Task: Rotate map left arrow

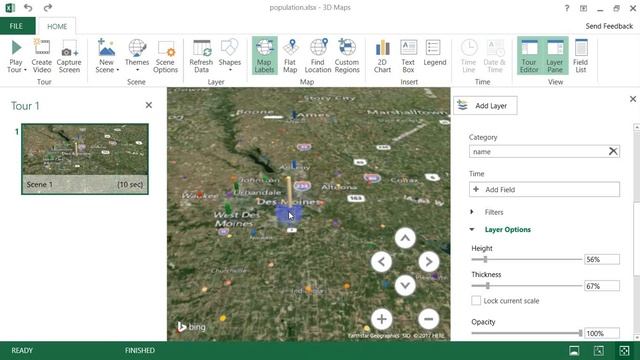Action: [381, 262]
